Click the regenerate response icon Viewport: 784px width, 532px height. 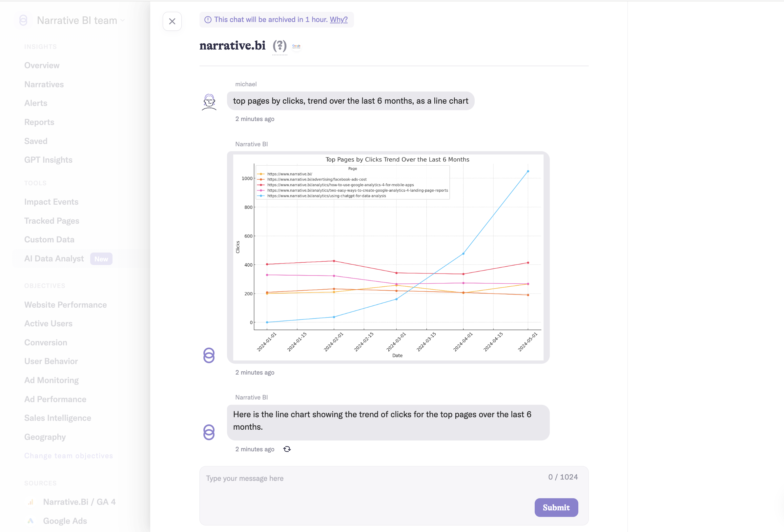pyautogui.click(x=287, y=449)
